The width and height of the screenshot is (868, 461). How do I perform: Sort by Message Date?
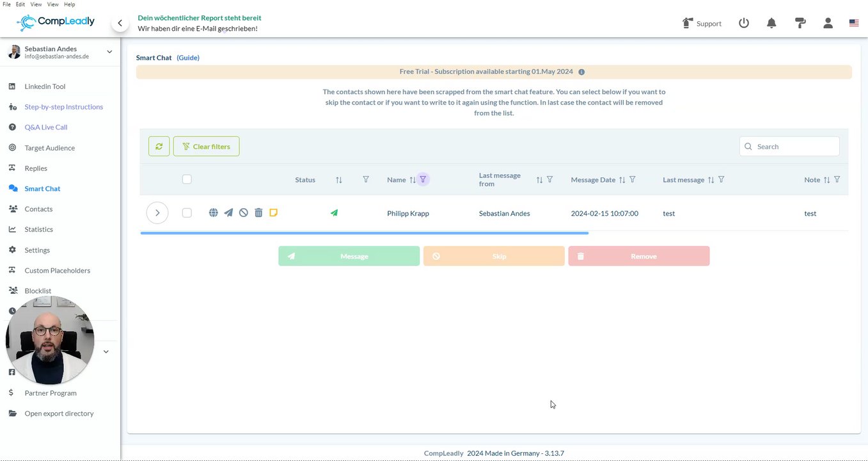click(x=622, y=180)
